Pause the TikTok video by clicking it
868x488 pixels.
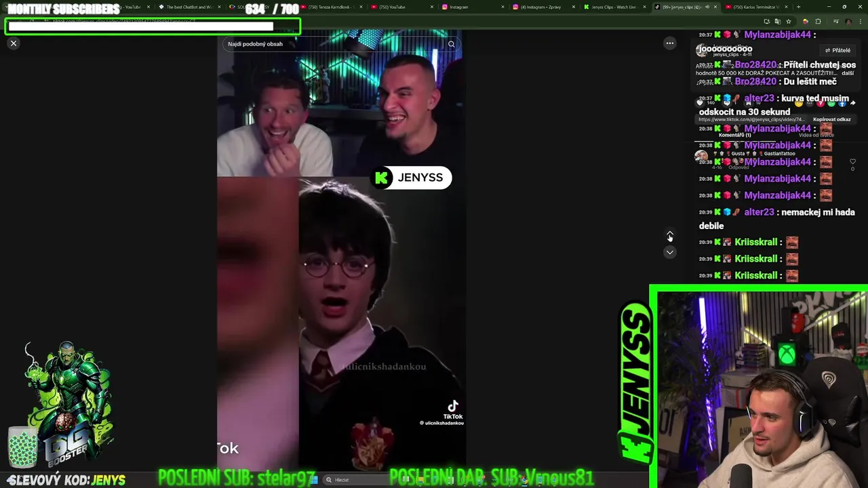click(x=341, y=251)
